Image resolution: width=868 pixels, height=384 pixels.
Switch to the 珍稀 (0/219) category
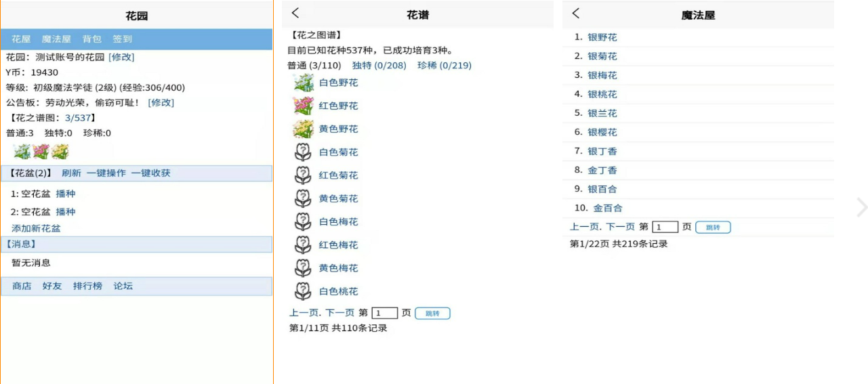coord(444,66)
